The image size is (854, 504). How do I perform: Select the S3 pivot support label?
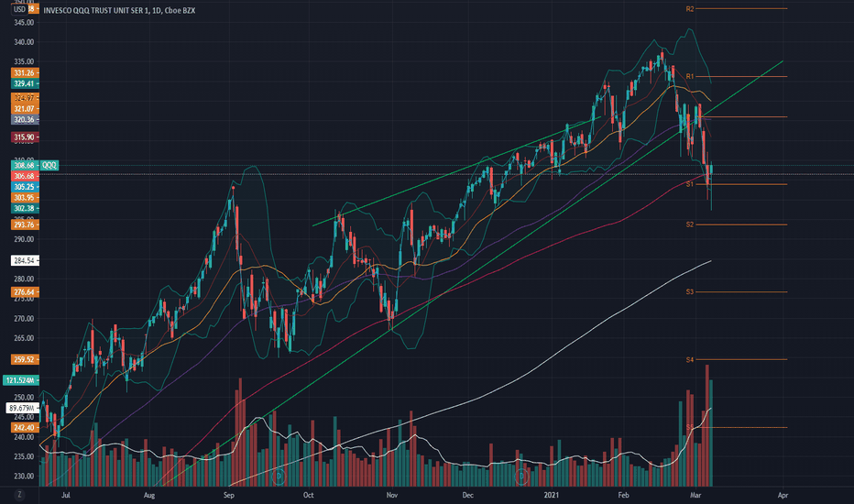tap(689, 292)
